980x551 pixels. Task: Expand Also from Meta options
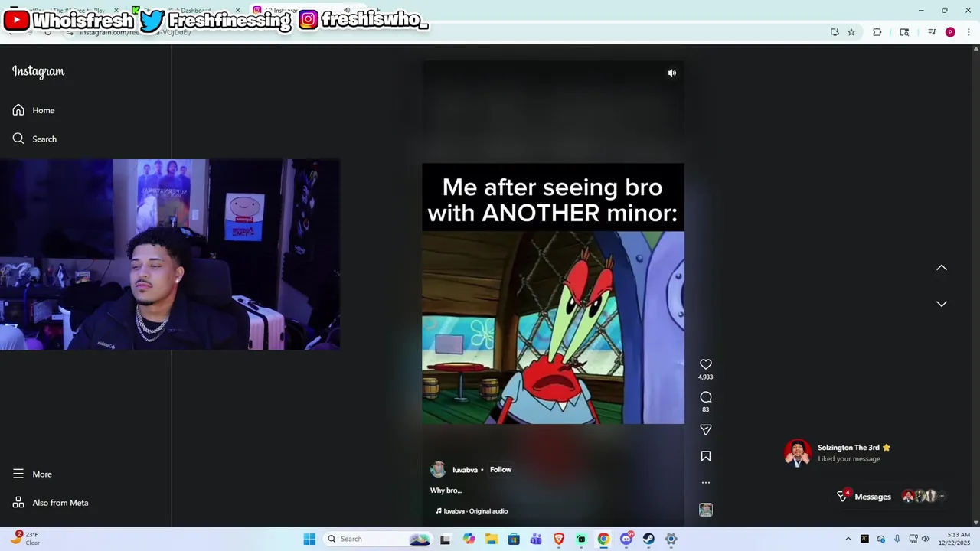51,503
